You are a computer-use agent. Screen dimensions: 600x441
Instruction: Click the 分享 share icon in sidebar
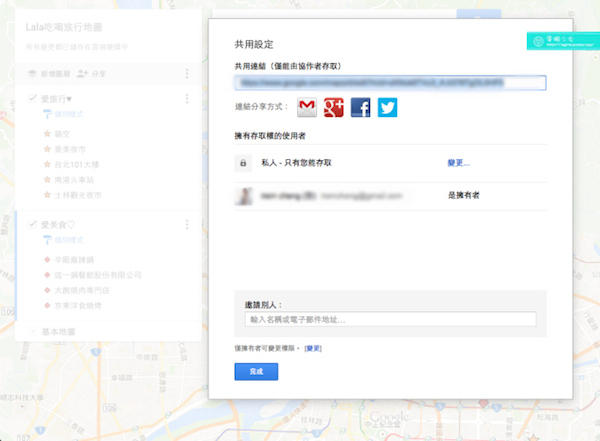(x=83, y=74)
